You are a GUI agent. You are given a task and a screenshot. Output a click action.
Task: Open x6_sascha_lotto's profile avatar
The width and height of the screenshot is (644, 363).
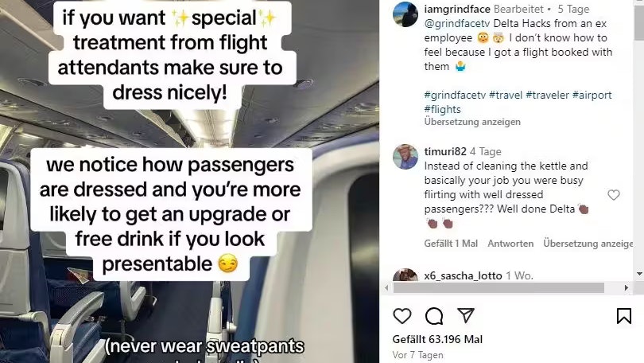coord(405,275)
